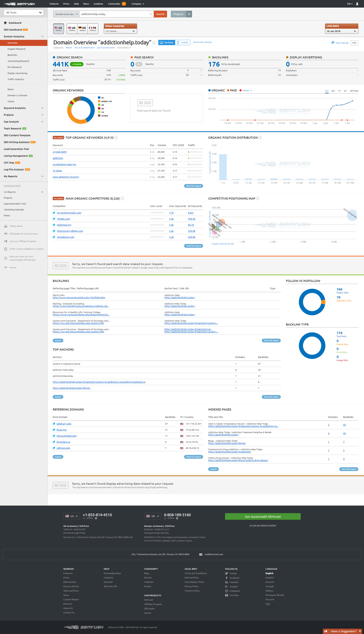
Task: Open YouTube icon in footer
Action: [x=227, y=595]
